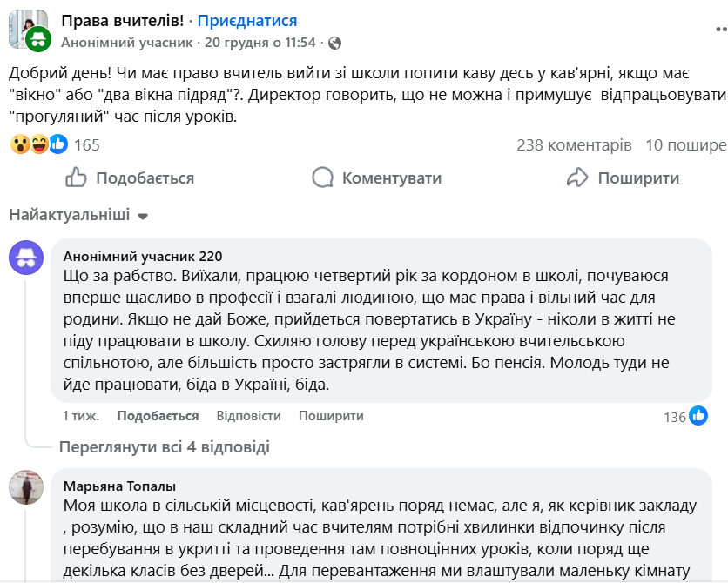
Task: Click the globe public-visibility icon
Action: pyautogui.click(x=335, y=42)
